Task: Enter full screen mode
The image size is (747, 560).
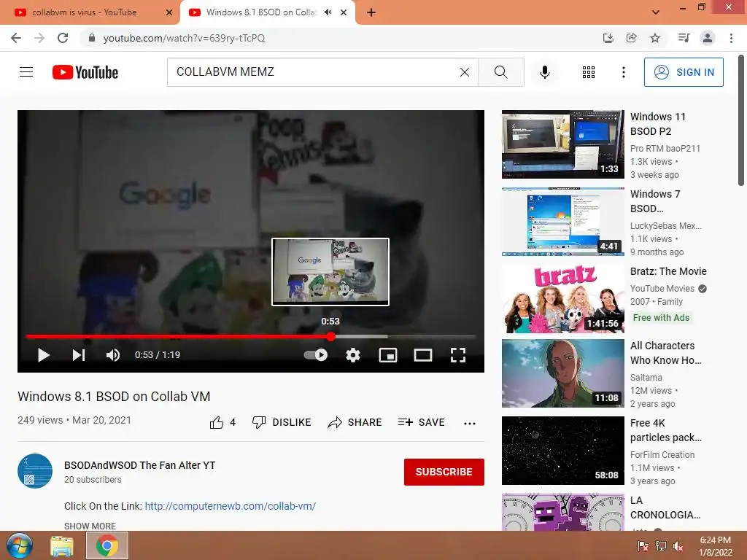Action: (458, 355)
